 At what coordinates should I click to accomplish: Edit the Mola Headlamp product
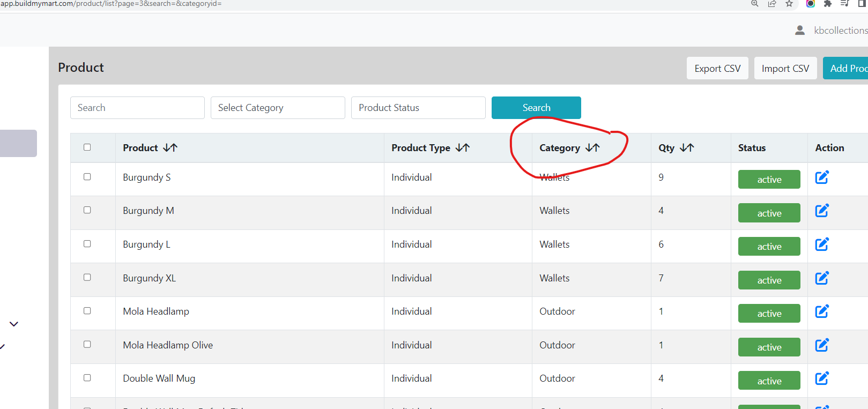[822, 311]
